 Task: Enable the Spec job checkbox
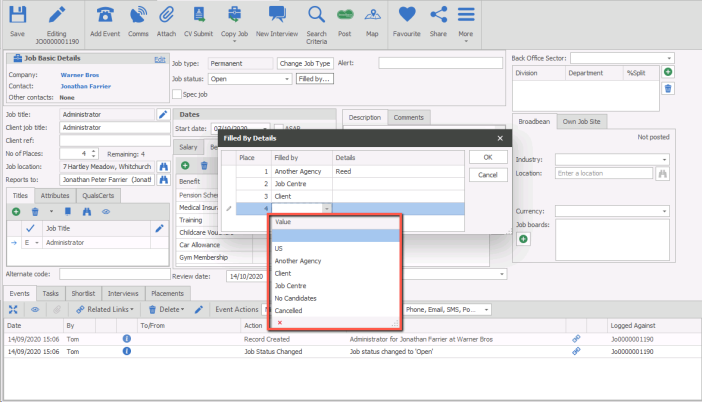point(177,94)
